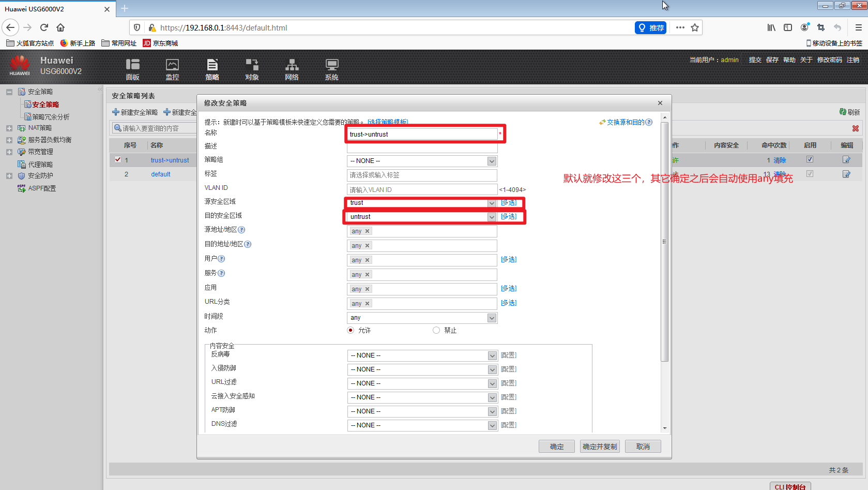
Task: Open the 对象 objects icon
Action: (x=252, y=69)
